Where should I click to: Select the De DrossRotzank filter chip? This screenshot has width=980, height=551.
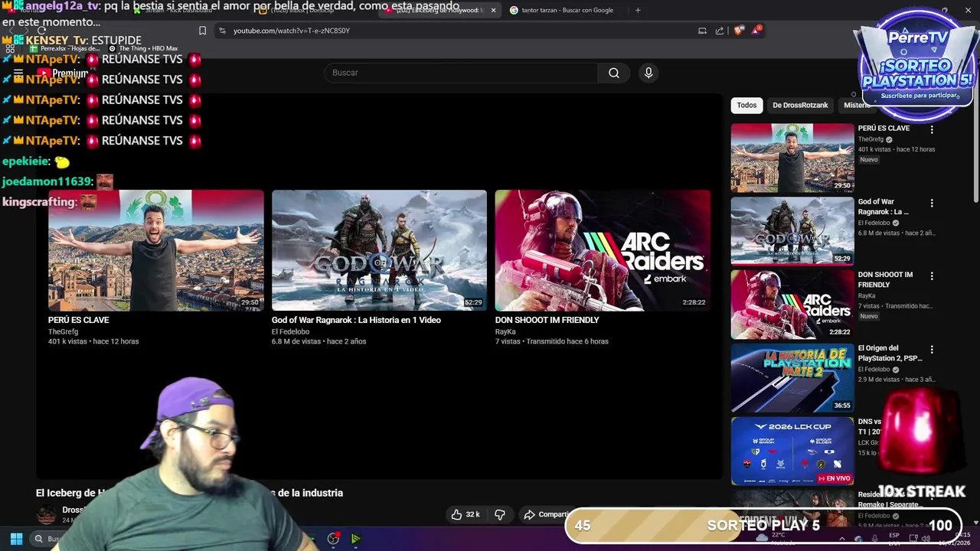[x=800, y=105]
